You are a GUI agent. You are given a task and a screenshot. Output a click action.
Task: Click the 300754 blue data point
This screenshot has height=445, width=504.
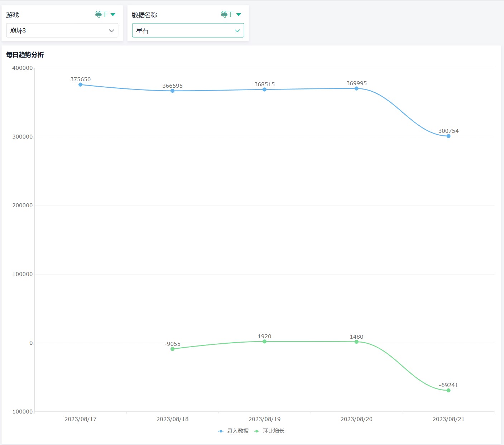coord(448,136)
